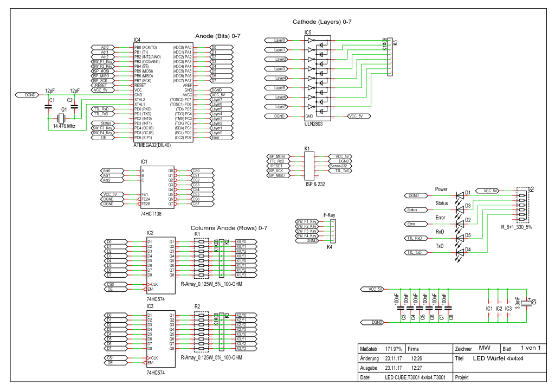Select the R1 resistor array block
Screen dimensions: 555x392
pos(201,258)
